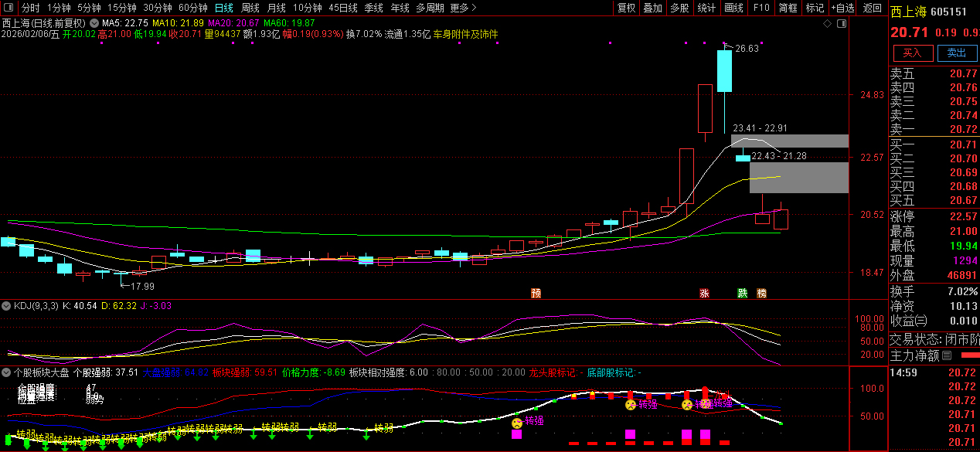Click the 多股 multi-stock toolbar button
This screenshot has width=980, height=452.
point(680,8)
